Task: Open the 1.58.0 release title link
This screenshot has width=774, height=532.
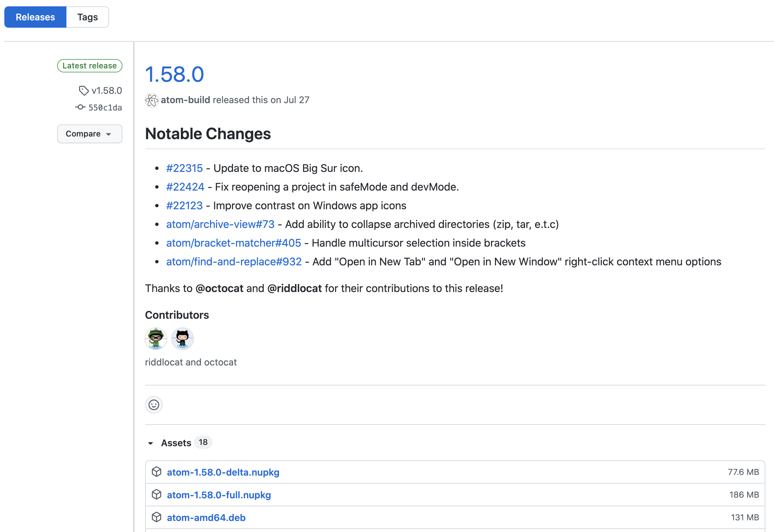Action: tap(175, 74)
